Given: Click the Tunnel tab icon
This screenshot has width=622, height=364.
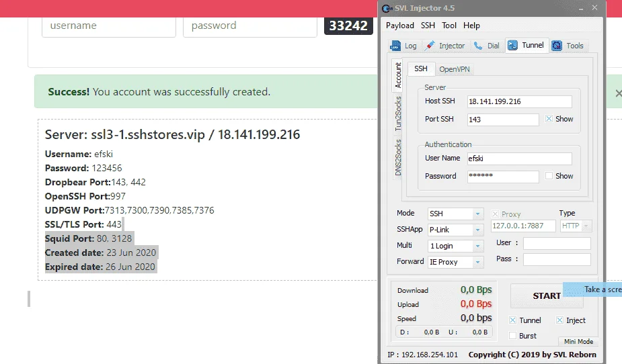Looking at the screenshot, I should pos(512,46).
